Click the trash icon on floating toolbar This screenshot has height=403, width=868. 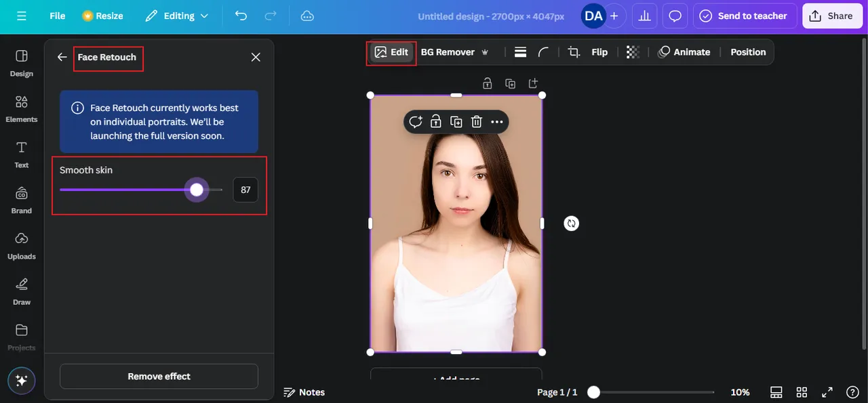pos(477,122)
